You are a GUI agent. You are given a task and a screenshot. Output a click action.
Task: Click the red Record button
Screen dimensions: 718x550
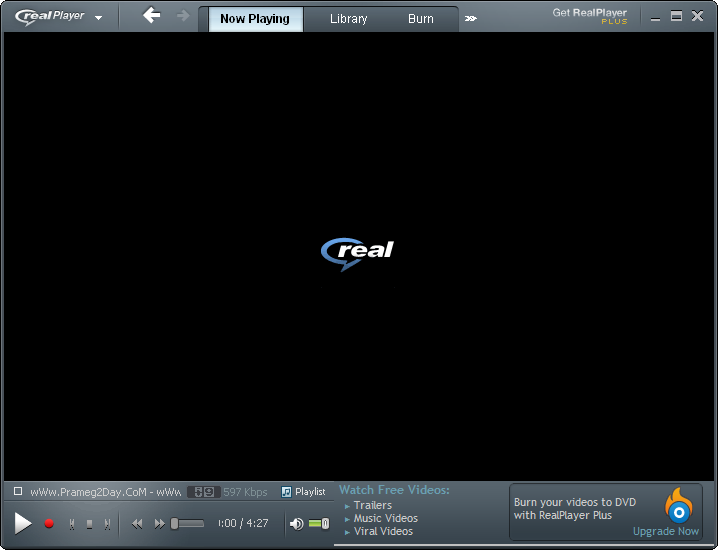(49, 523)
